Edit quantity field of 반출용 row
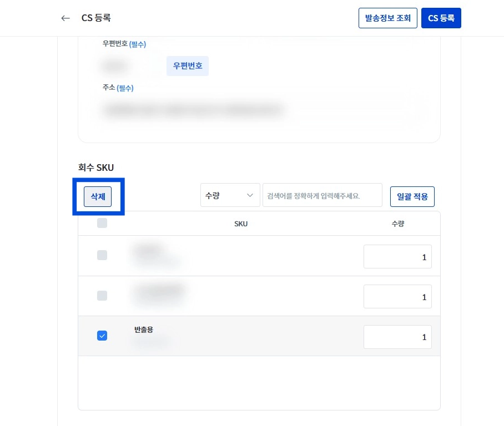This screenshot has height=426, width=504. click(397, 337)
